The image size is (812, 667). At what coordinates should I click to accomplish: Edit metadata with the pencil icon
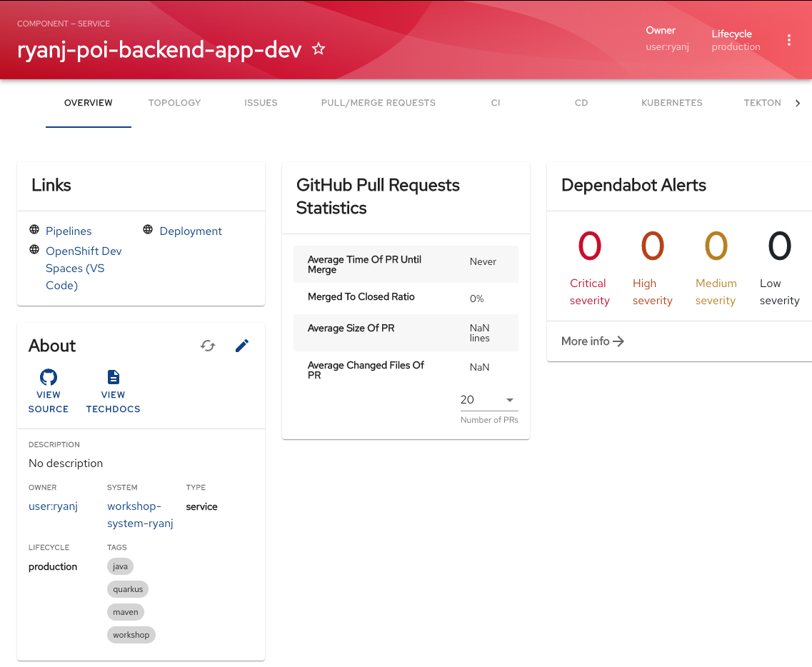242,346
